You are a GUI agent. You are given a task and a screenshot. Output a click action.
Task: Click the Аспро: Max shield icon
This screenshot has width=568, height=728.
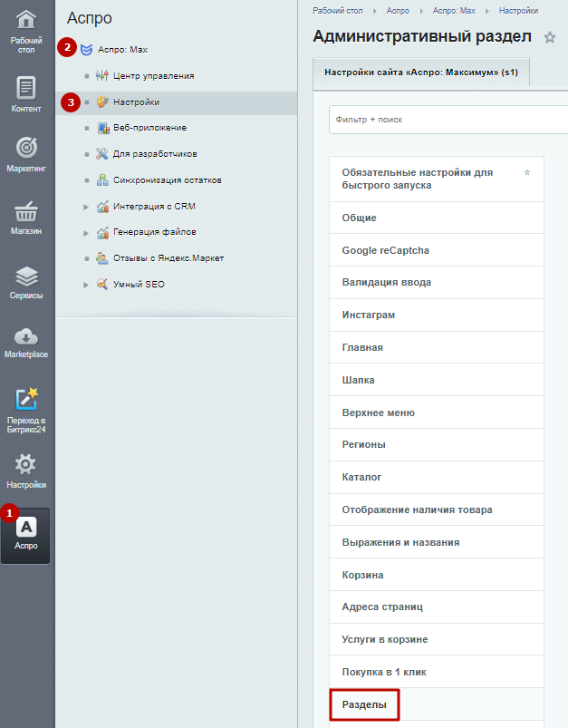[86, 50]
